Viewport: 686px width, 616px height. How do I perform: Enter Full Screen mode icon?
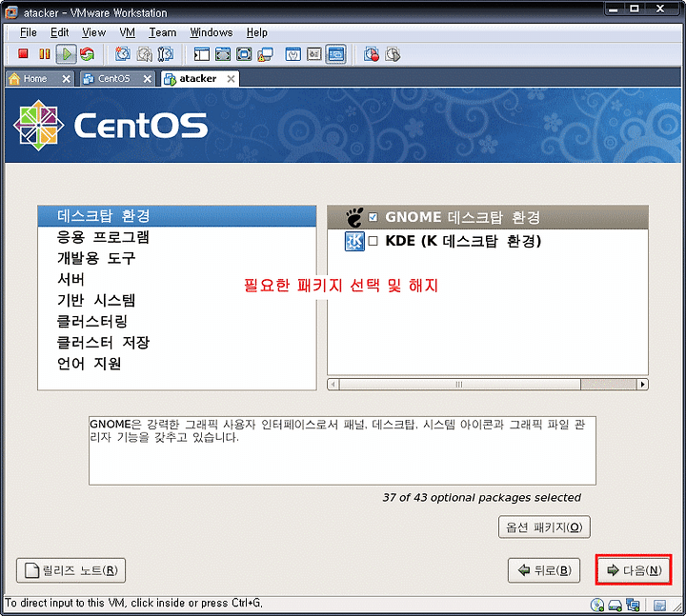[244, 54]
